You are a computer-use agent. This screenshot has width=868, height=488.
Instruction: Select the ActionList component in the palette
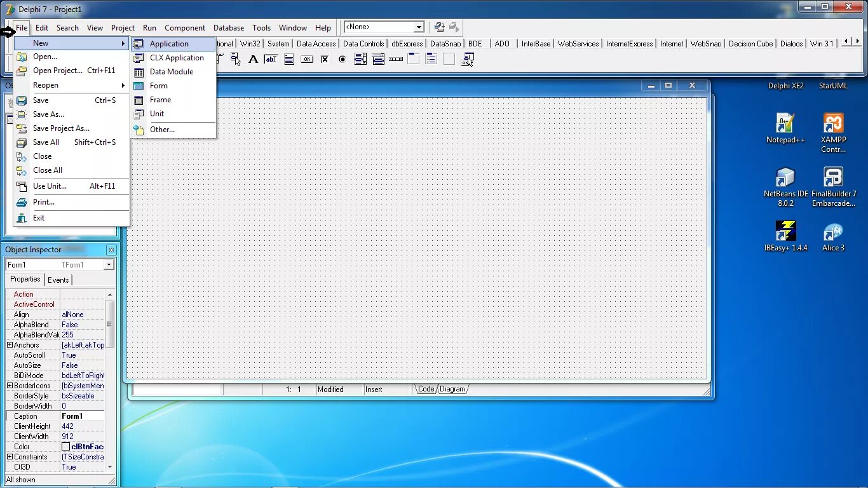[x=468, y=59]
